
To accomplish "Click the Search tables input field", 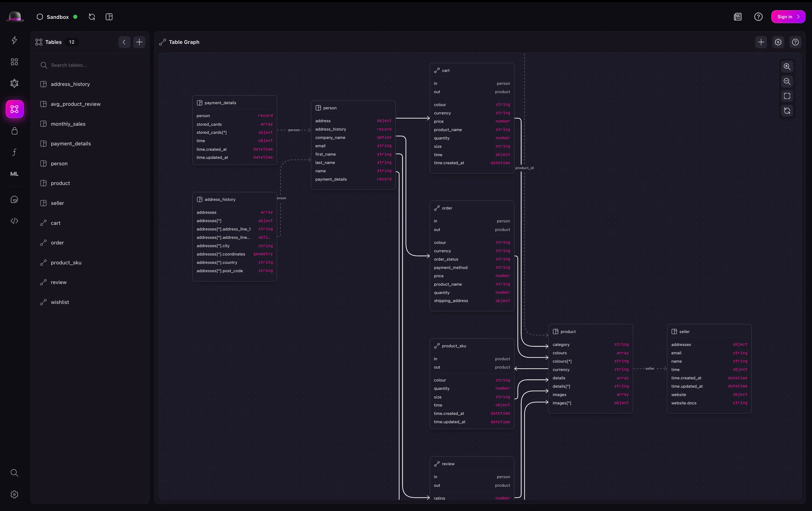I will click(x=91, y=65).
